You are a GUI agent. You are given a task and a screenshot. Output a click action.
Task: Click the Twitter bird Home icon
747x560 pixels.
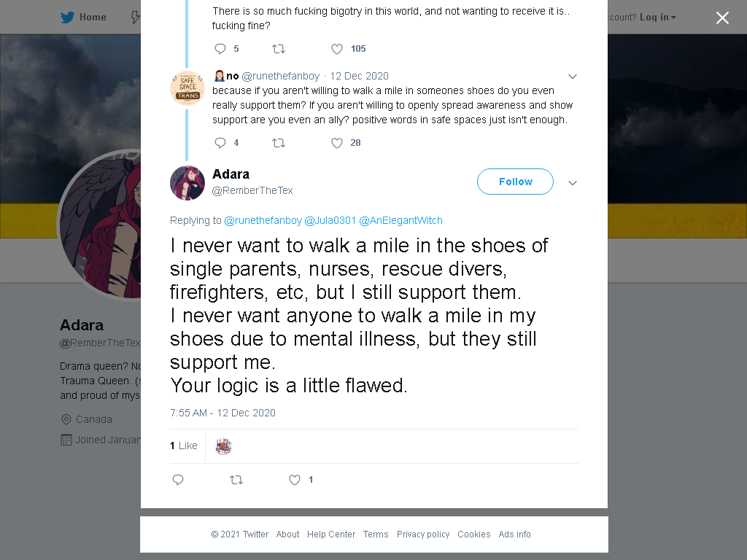[x=67, y=17]
